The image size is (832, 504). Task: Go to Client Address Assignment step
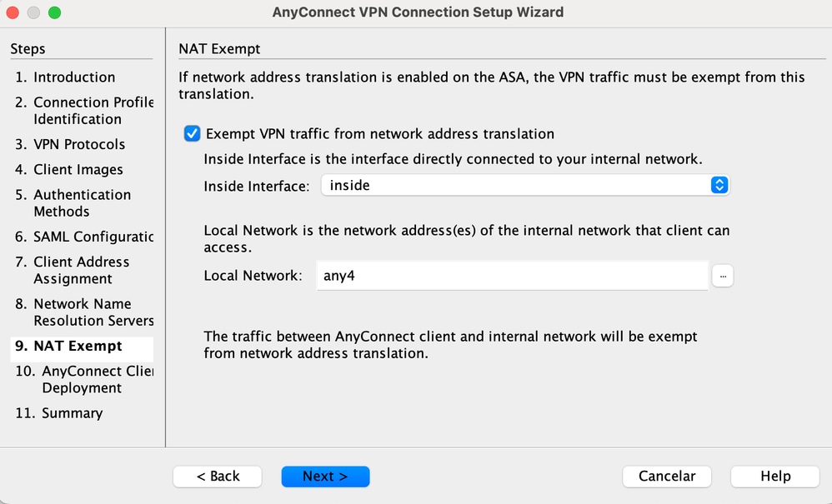point(80,270)
